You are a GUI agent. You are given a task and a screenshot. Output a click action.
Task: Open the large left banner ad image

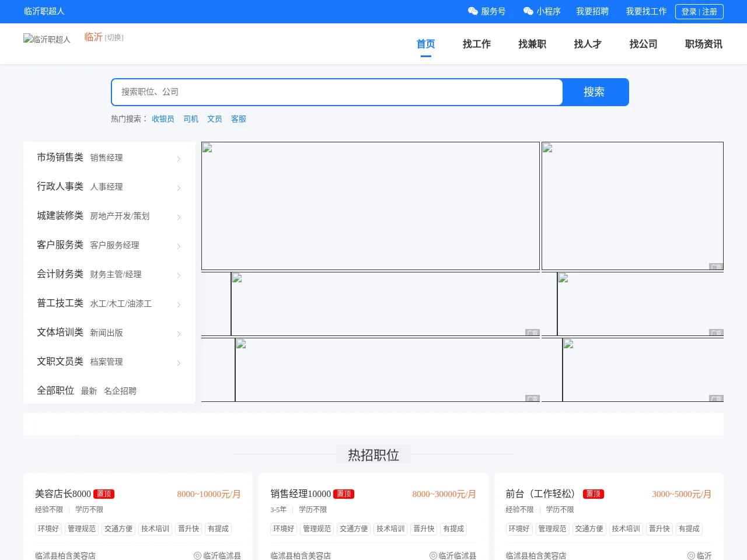371,206
